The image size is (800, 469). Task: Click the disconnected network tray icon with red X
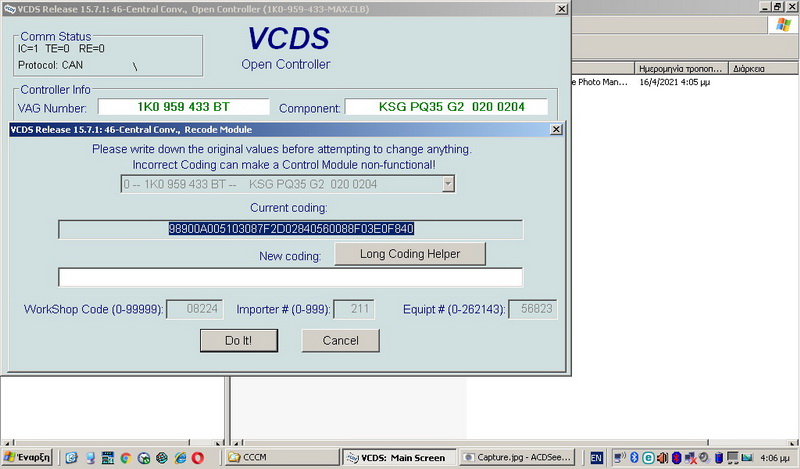click(x=691, y=458)
